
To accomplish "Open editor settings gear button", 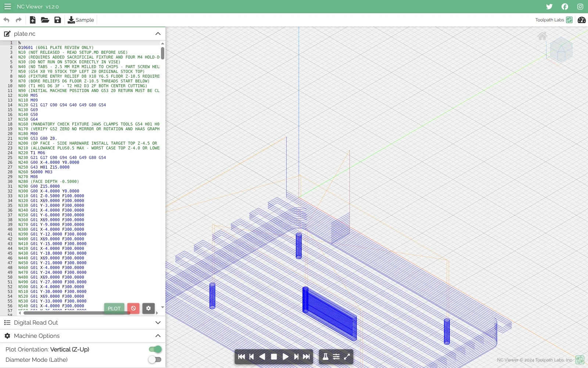I will point(148,308).
